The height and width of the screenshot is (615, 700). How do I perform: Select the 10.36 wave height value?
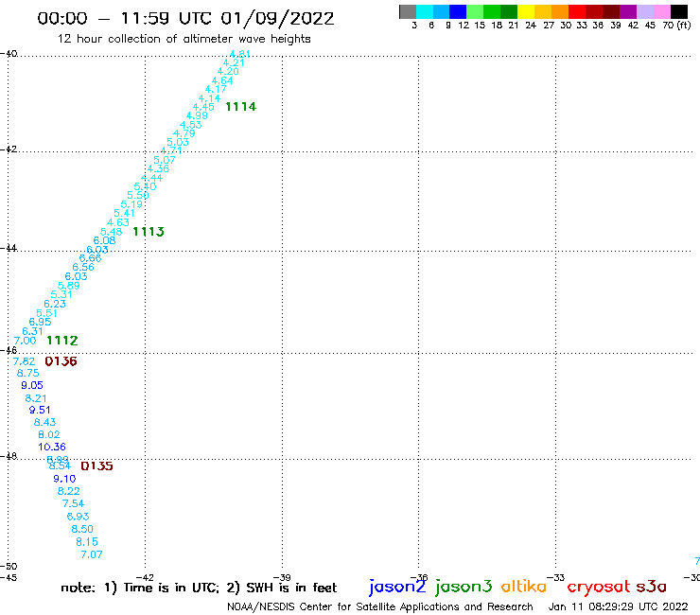coord(52,448)
